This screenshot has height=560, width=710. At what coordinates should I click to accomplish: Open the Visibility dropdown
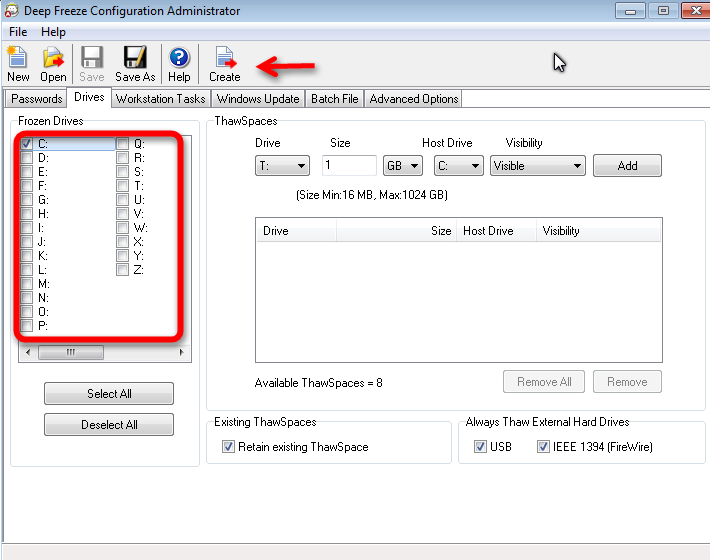537,166
